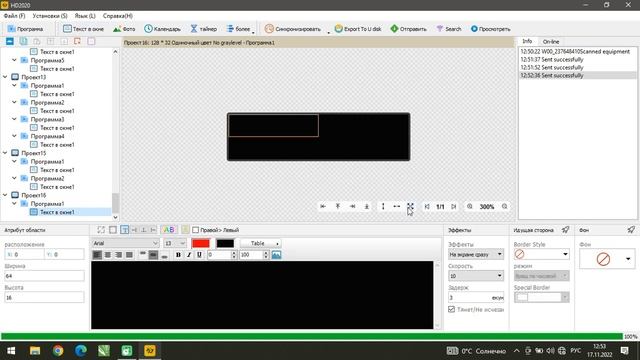Toggle Italic formatting
The height and width of the screenshot is (360, 640).
coord(189,255)
